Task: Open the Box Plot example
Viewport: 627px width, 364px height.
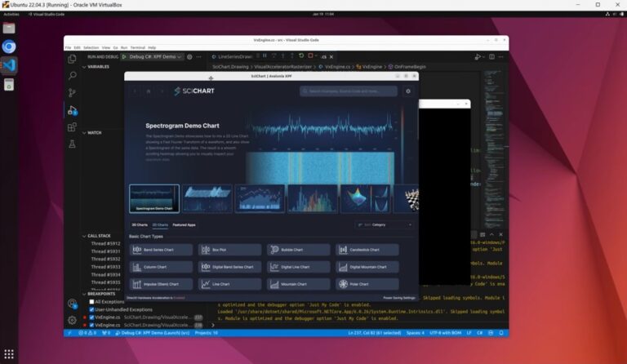Action: click(229, 250)
